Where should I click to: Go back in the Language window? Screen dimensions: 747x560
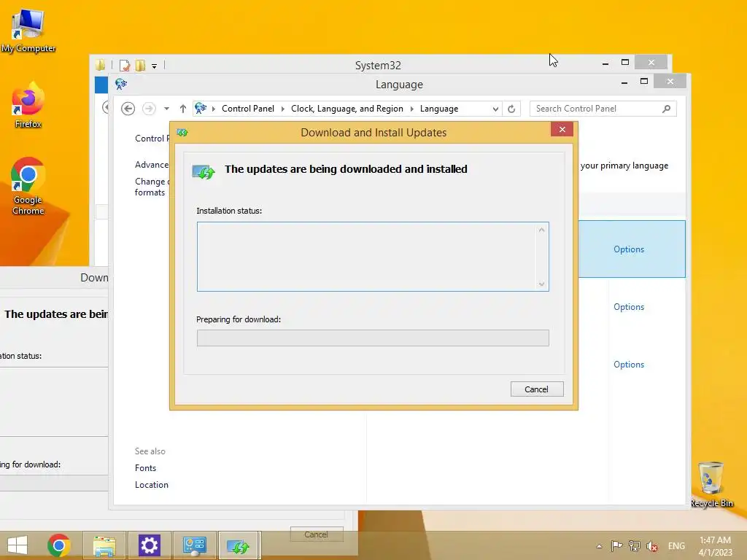[x=128, y=109]
